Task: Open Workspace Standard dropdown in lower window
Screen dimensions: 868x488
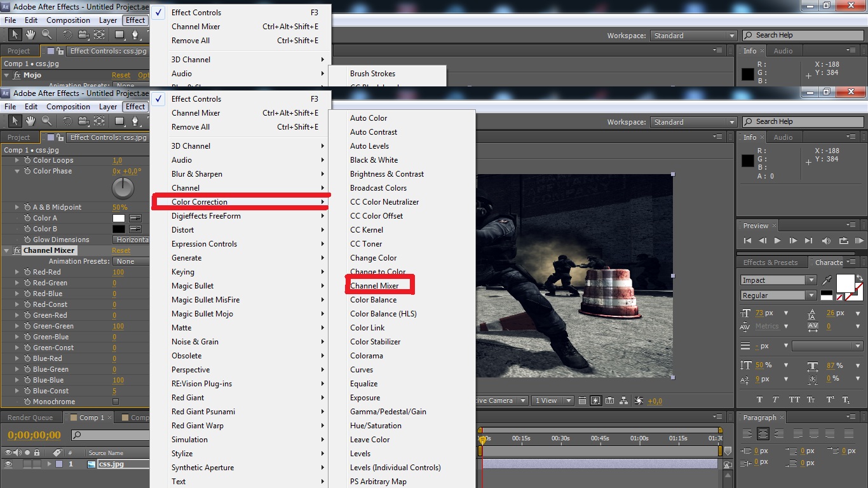Action: coord(693,122)
